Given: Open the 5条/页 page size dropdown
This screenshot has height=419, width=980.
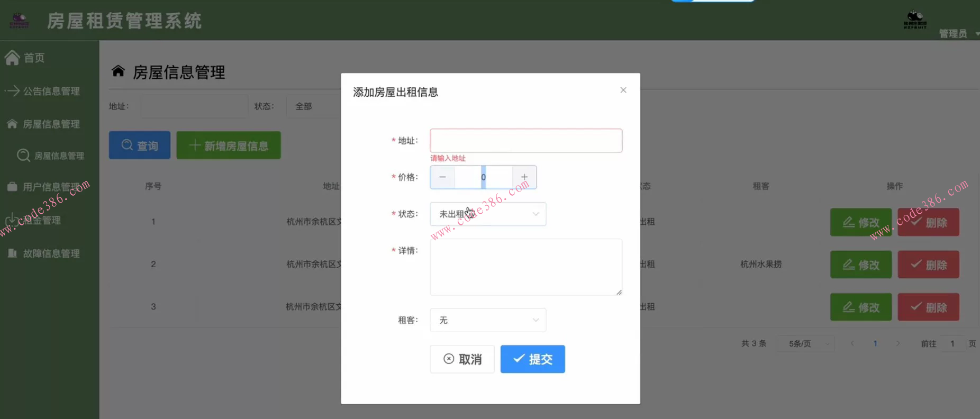Looking at the screenshot, I should click(805, 344).
